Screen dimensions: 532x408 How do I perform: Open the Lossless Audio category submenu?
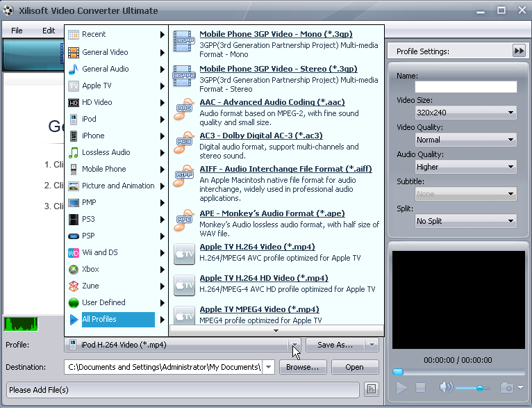116,152
